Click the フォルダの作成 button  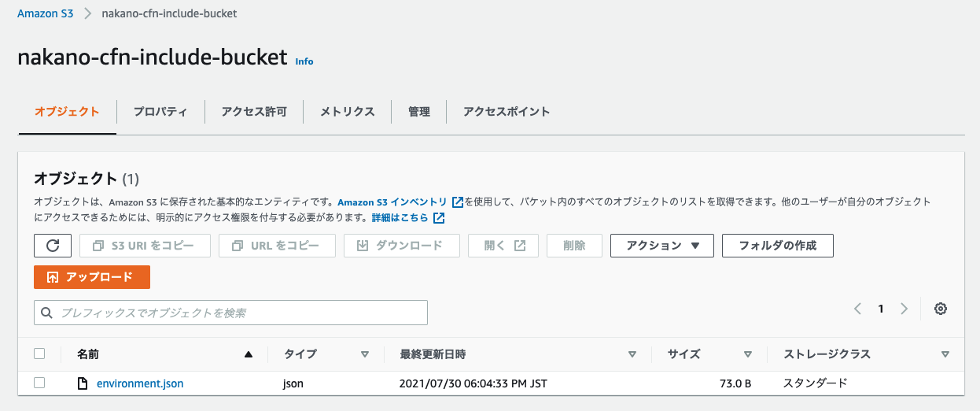778,246
